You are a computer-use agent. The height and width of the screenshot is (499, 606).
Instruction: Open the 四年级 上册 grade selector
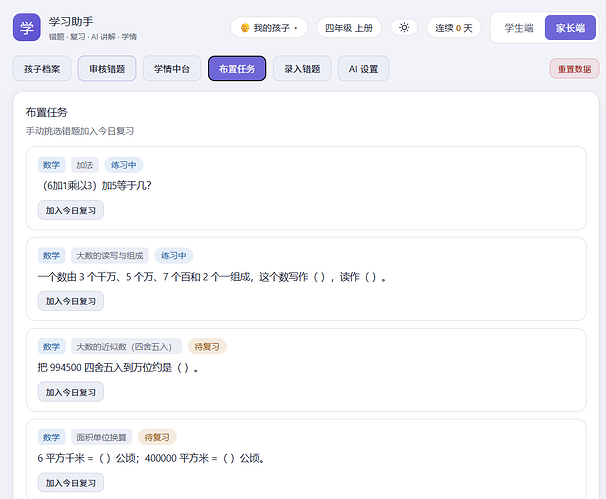[x=349, y=27]
